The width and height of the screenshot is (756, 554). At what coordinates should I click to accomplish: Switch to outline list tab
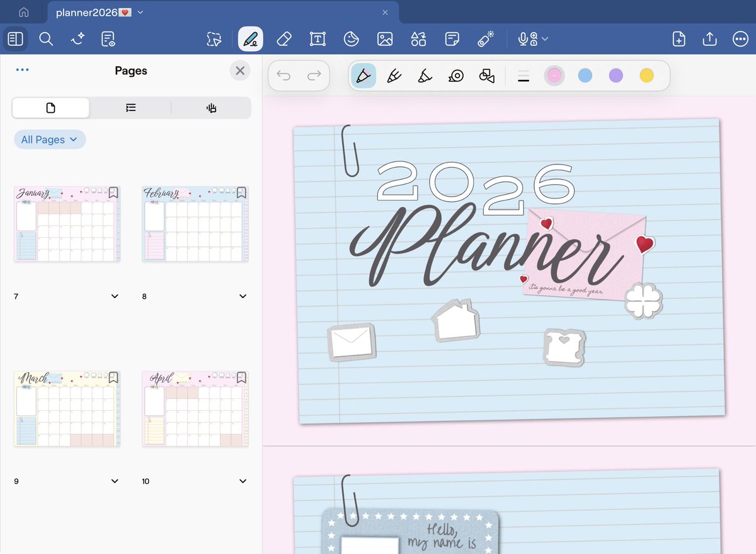(x=130, y=108)
